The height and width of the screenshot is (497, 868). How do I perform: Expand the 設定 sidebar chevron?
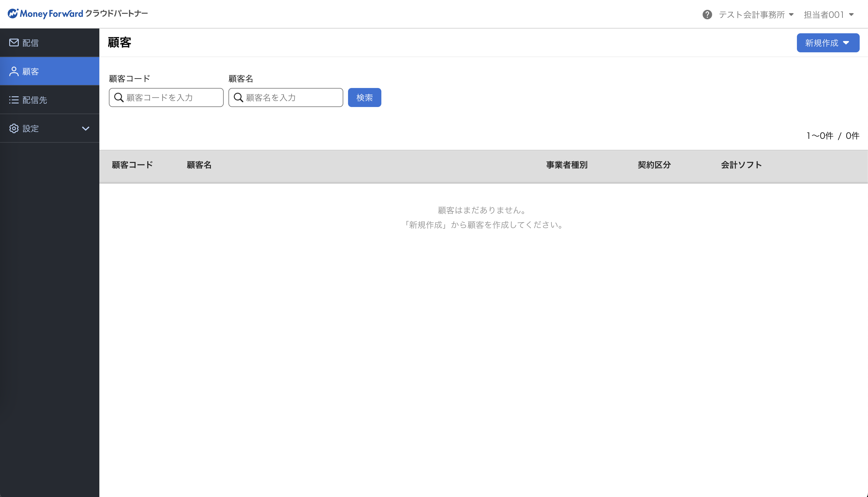coord(85,128)
